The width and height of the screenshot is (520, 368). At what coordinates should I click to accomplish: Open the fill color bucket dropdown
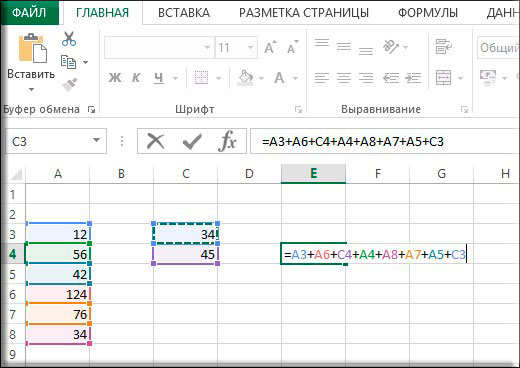click(x=261, y=79)
